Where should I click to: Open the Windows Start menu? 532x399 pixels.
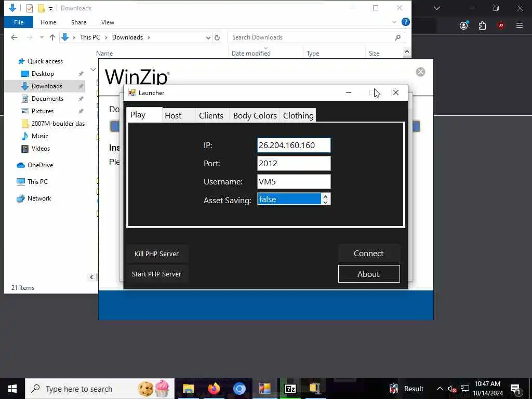click(12, 389)
